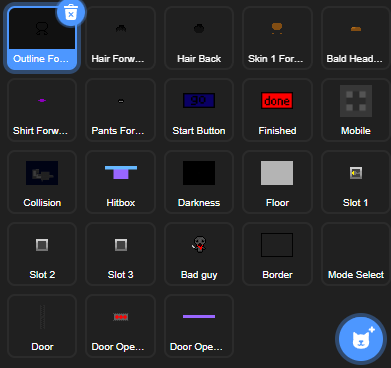The width and height of the screenshot is (391, 368).
Task: Select the red Finished sprite
Action: click(277, 110)
